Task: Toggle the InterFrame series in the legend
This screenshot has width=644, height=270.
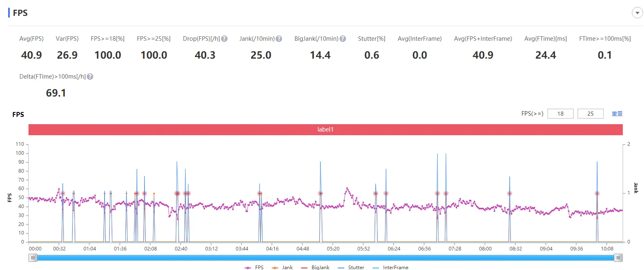Action: tap(390, 268)
